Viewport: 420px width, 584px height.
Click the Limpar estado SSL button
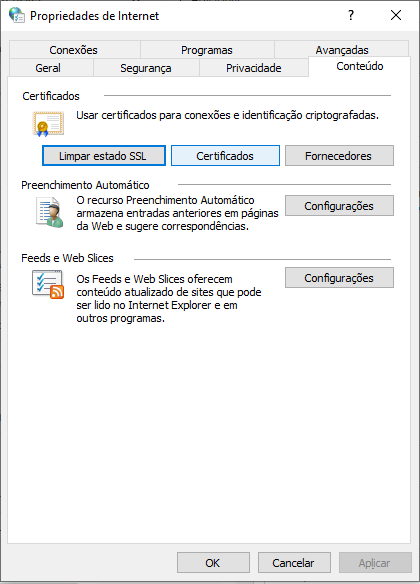[104, 156]
